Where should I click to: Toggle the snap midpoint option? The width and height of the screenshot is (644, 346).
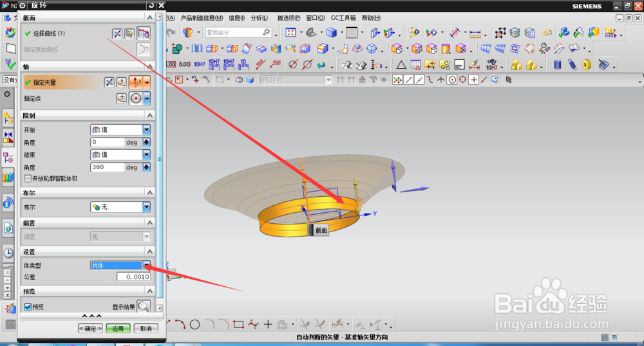pyautogui.click(x=419, y=80)
